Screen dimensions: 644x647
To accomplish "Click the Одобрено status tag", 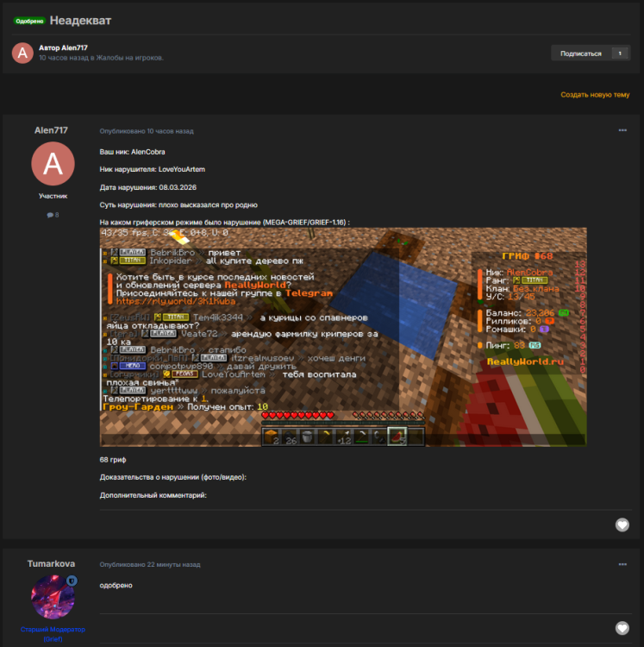I will point(29,21).
